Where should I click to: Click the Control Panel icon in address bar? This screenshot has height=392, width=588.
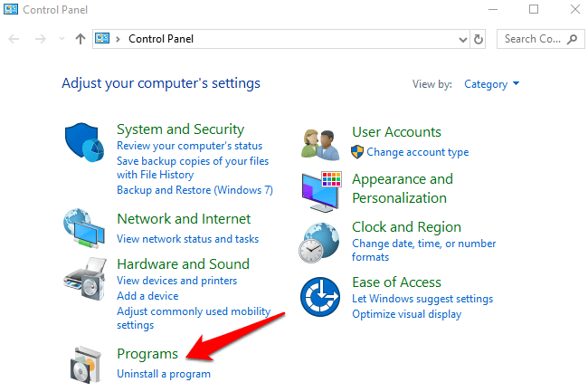click(102, 38)
